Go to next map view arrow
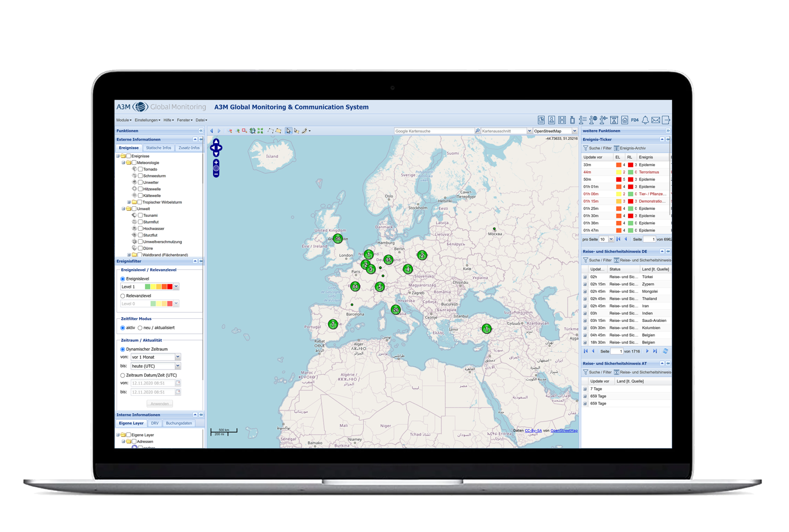This screenshot has width=789, height=532. pyautogui.click(x=219, y=131)
